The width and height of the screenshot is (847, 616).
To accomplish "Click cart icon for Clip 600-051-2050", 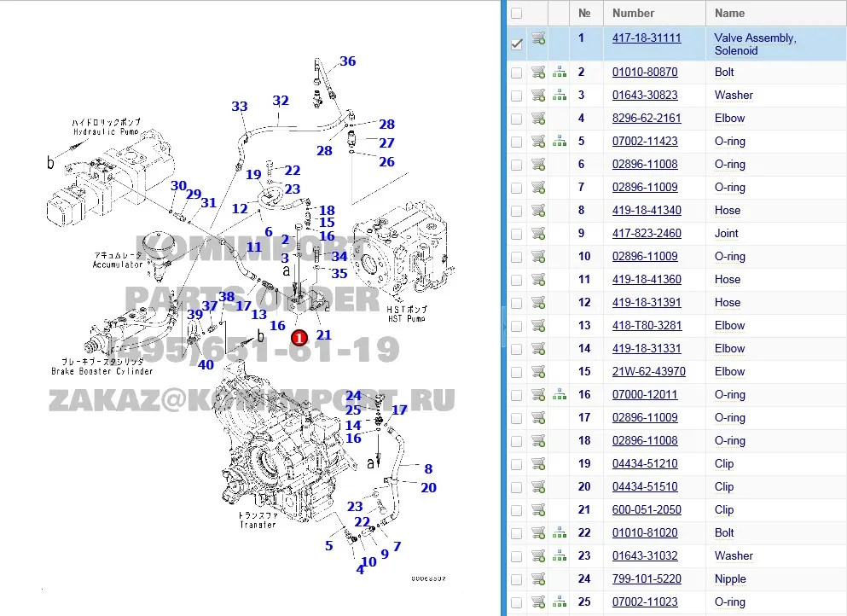I will tap(538, 510).
